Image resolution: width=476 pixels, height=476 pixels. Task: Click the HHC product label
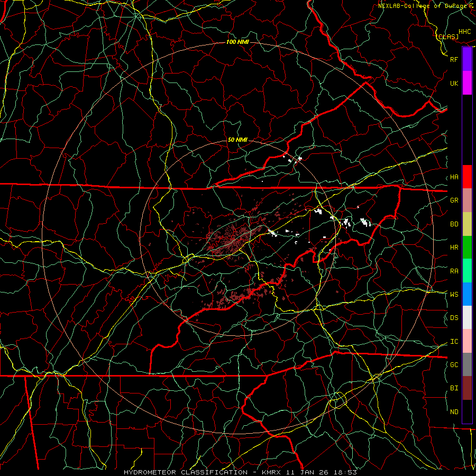(x=465, y=32)
